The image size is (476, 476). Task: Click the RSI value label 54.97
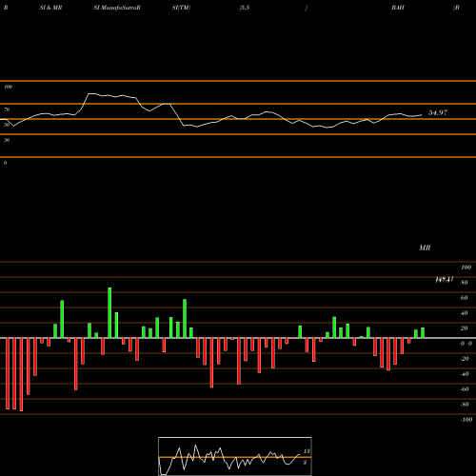click(438, 112)
